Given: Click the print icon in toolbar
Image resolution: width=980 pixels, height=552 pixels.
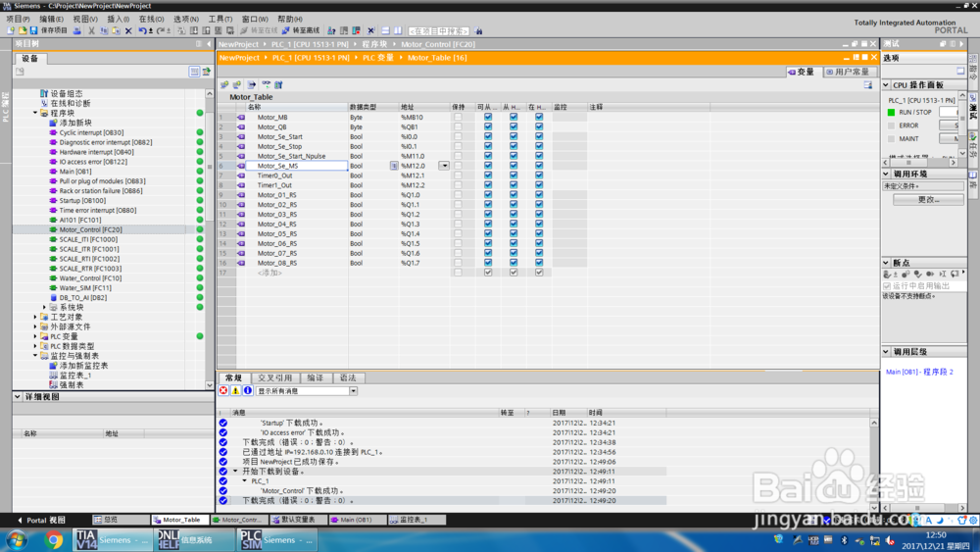Looking at the screenshot, I should pyautogui.click(x=76, y=30).
